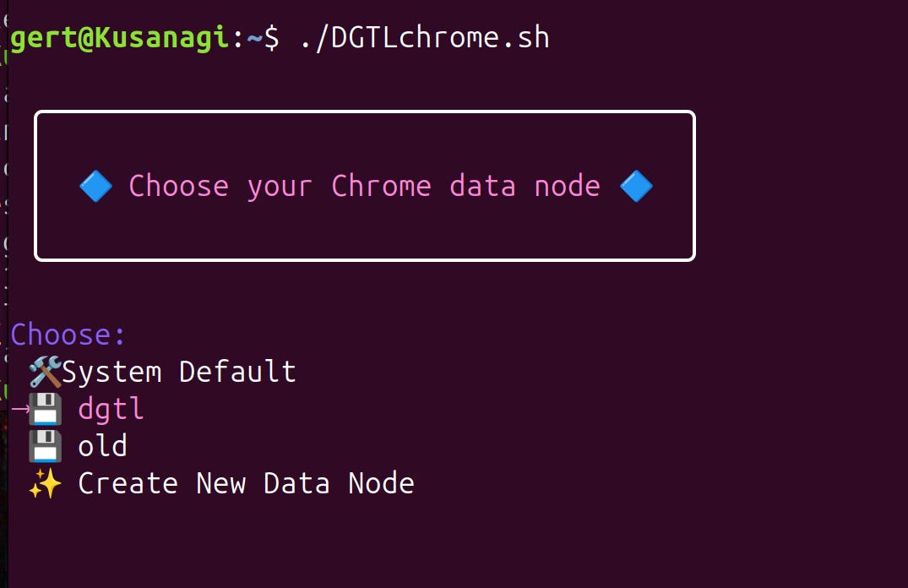Image resolution: width=908 pixels, height=588 pixels.
Task: Click the hammer and wrench icon beside System Default
Action: coord(45,370)
